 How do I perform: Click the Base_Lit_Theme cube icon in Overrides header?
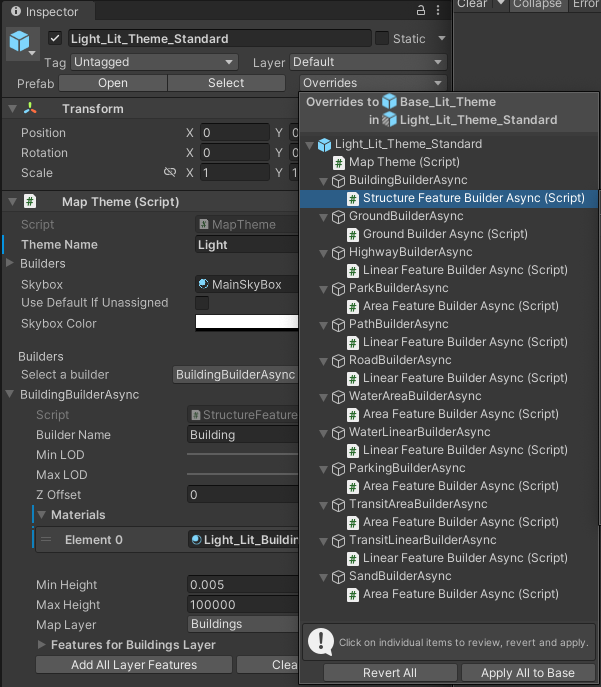[389, 102]
